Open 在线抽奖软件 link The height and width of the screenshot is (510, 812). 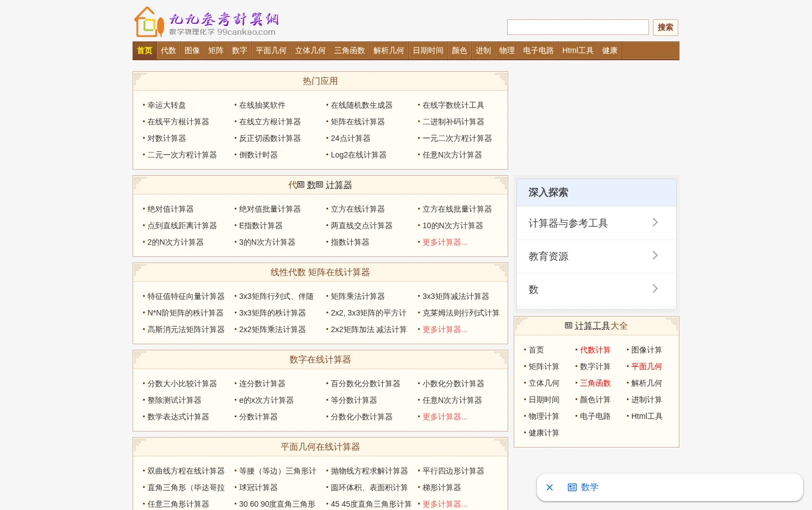[x=262, y=105]
